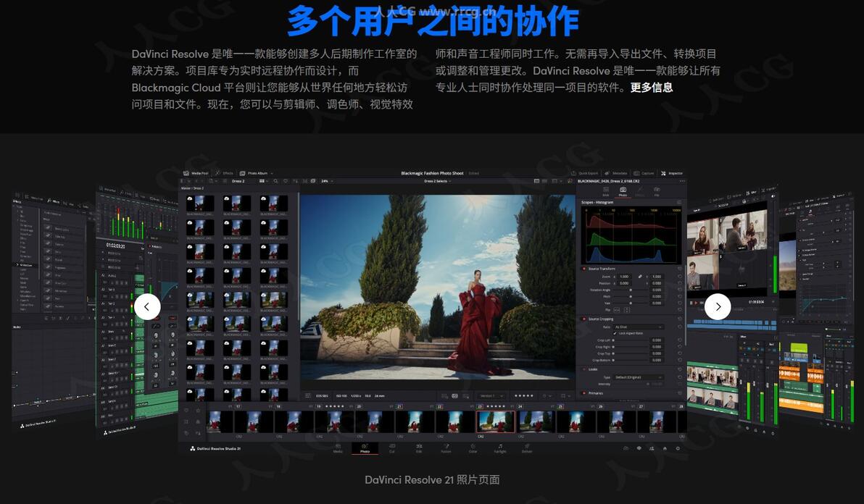Click the media pool search icon
The width and height of the screenshot is (864, 504).
275,181
